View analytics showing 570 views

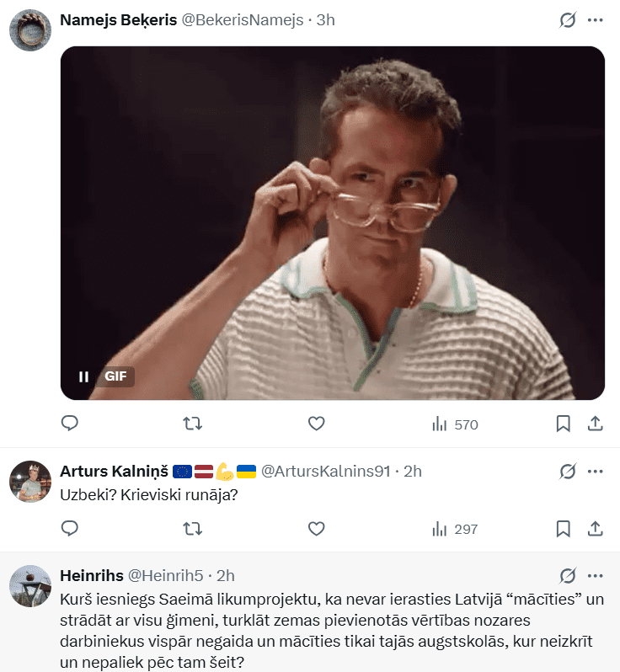click(x=454, y=424)
